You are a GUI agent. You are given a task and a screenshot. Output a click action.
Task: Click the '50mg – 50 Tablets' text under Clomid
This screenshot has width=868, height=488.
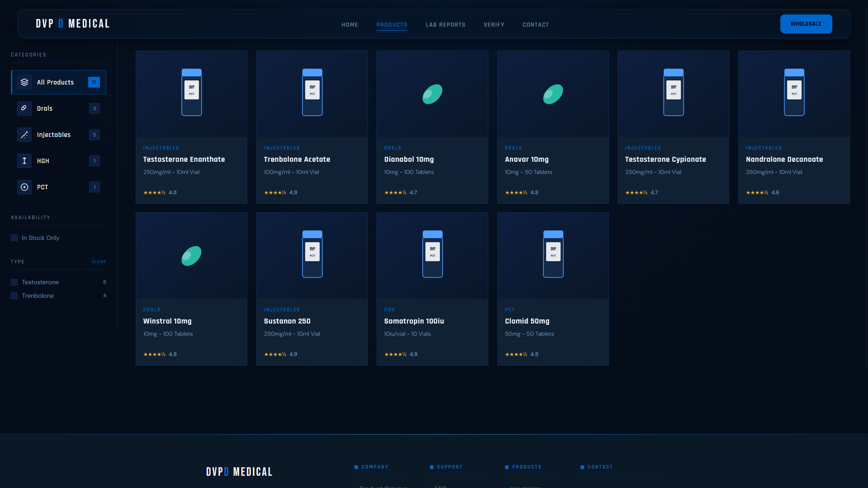point(529,334)
